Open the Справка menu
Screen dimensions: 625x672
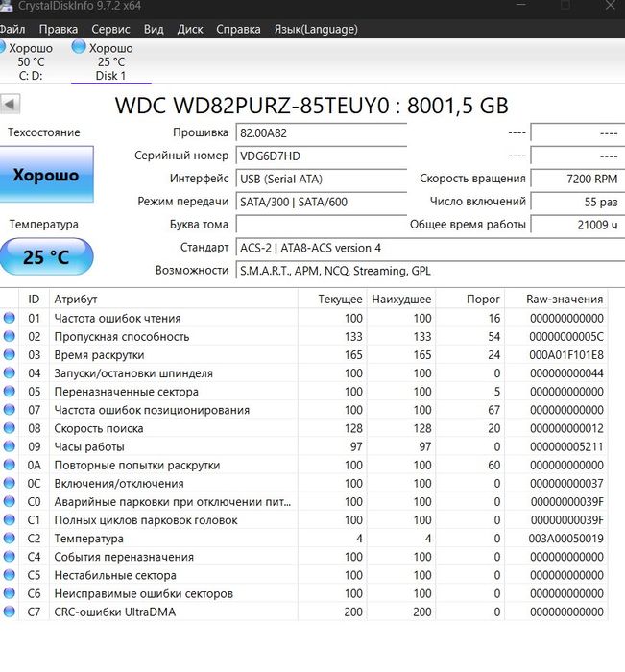click(238, 29)
